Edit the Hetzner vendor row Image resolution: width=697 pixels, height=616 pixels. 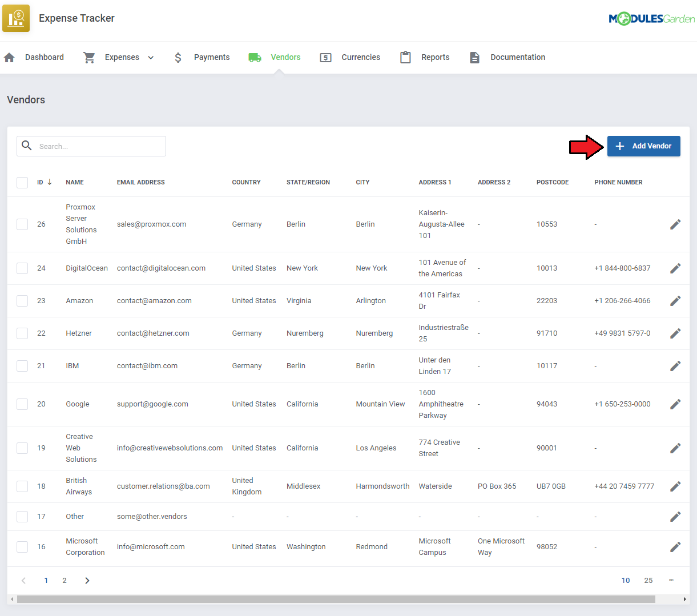pos(675,333)
